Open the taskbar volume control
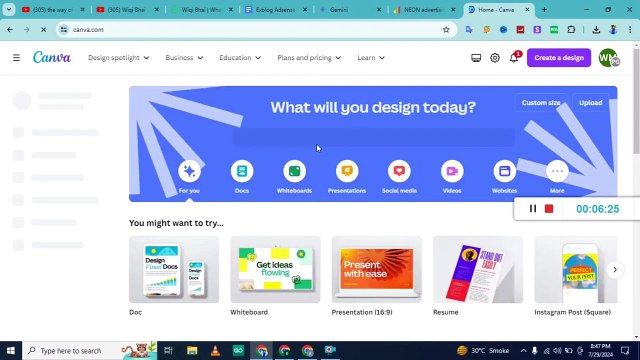The width and height of the screenshot is (640, 360). pyautogui.click(x=557, y=351)
